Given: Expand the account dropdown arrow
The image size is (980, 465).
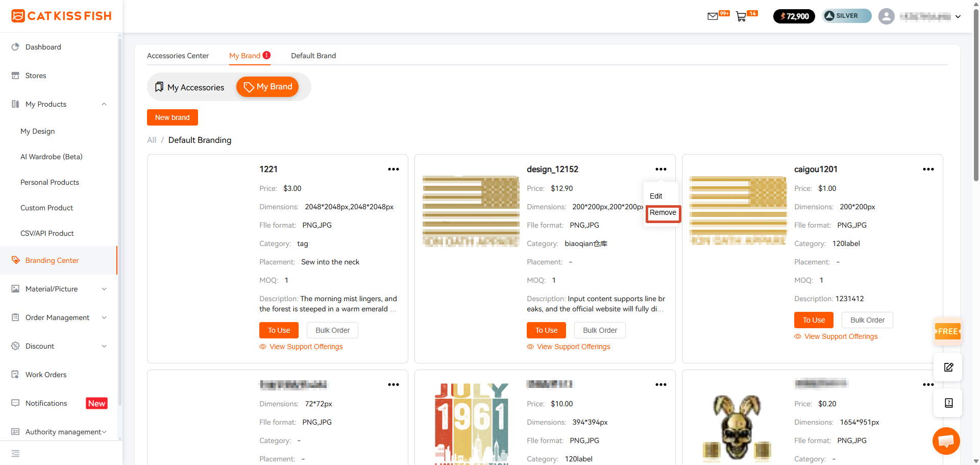Looking at the screenshot, I should 958,16.
